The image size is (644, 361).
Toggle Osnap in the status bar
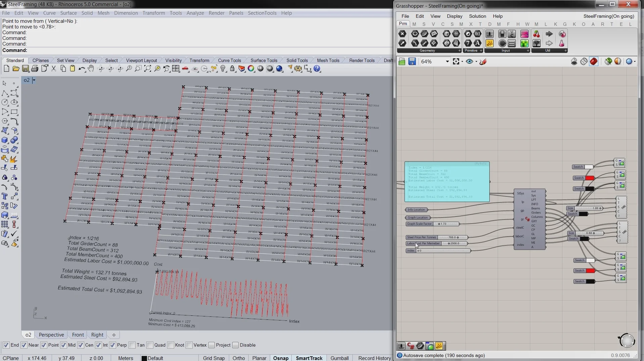(x=281, y=358)
